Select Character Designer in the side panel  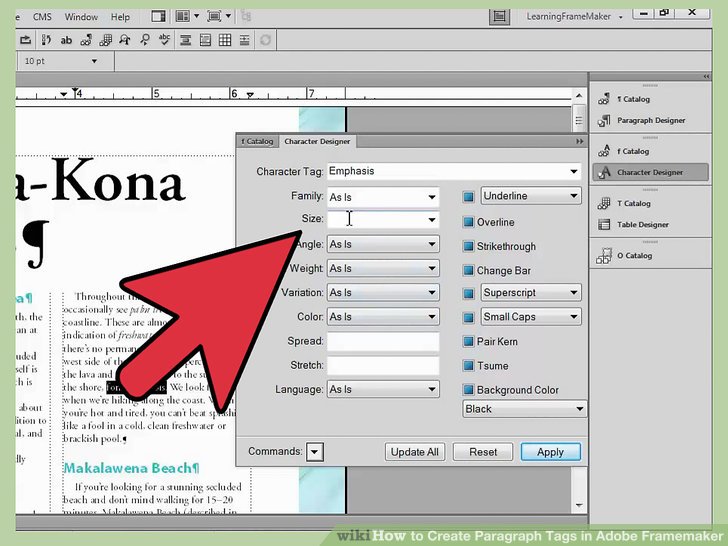649,172
